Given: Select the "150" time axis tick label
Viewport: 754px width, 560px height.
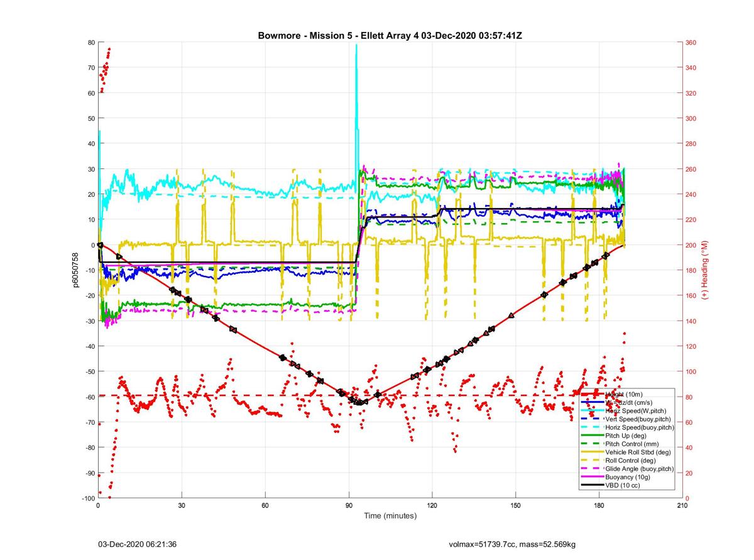Looking at the screenshot, I should pos(515,506).
